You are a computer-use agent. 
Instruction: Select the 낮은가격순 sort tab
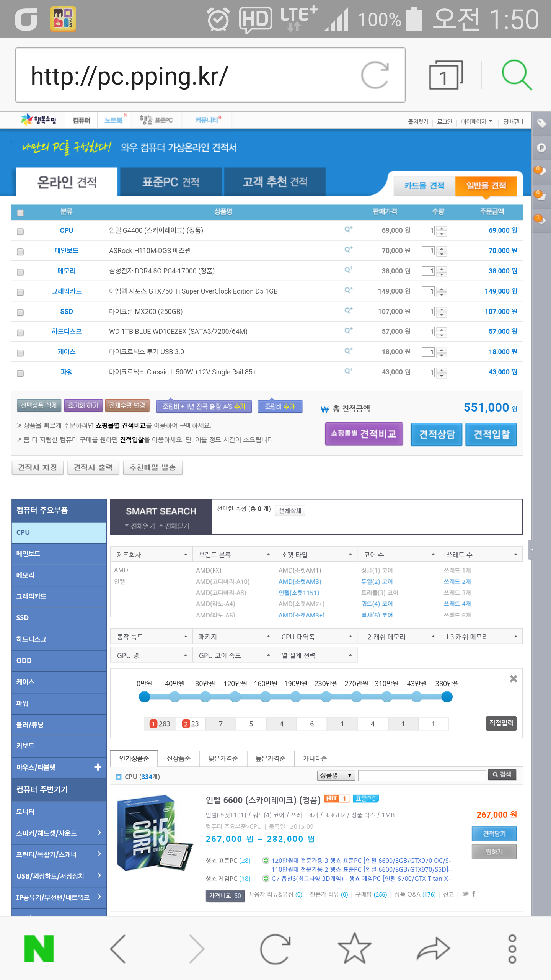coord(223,759)
